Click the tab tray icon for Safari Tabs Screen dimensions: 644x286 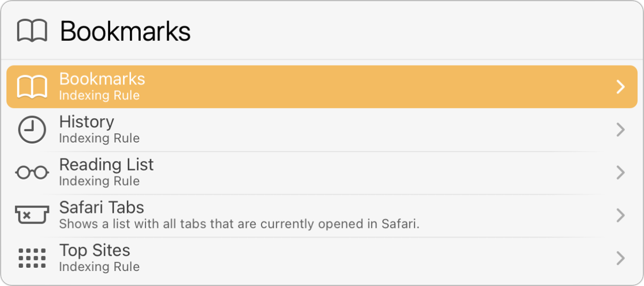32,216
